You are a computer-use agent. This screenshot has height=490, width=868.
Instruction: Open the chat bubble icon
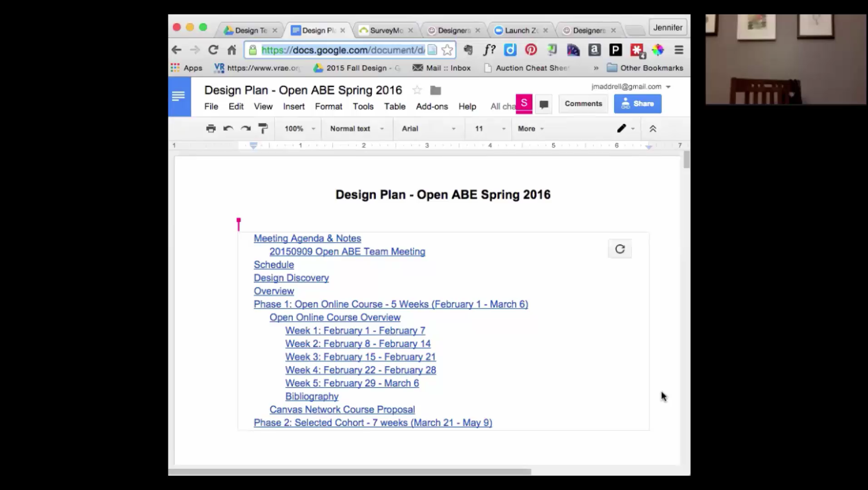[x=543, y=104]
